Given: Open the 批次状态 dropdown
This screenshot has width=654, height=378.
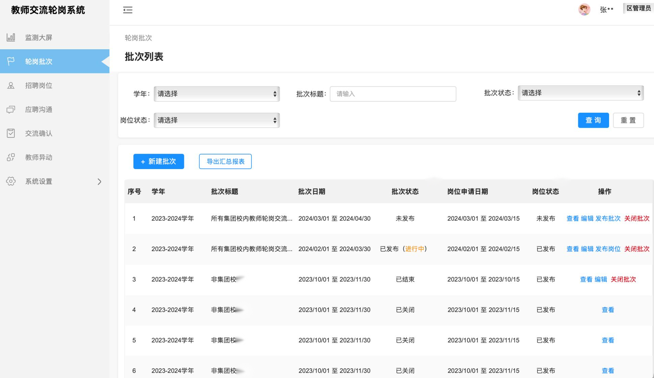Looking at the screenshot, I should (581, 93).
